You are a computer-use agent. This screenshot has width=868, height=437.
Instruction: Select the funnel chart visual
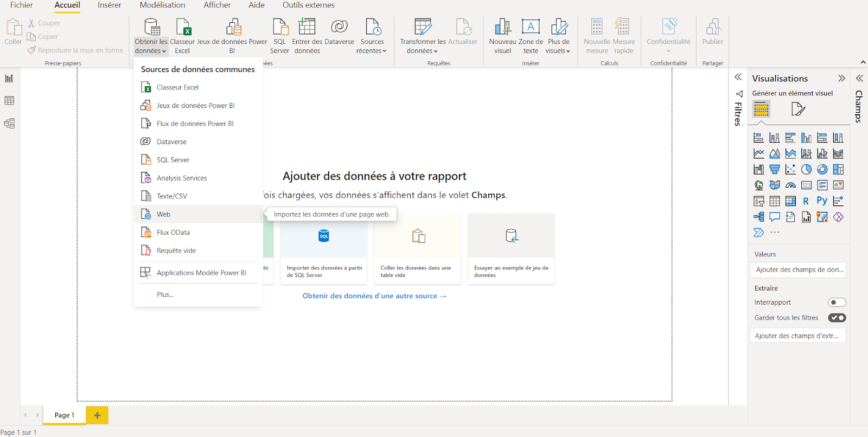(775, 170)
